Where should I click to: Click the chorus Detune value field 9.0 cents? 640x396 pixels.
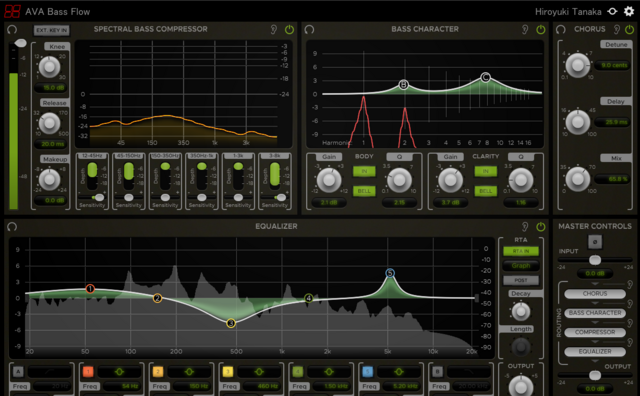tap(611, 65)
